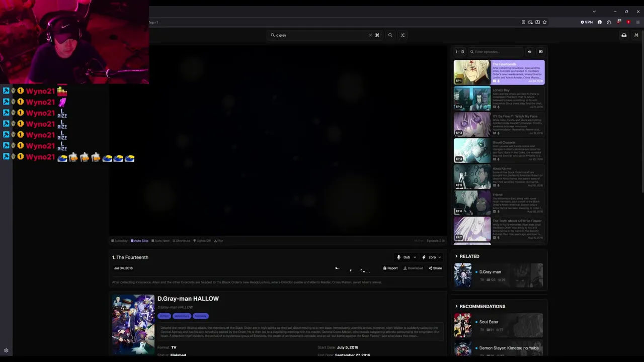Viewport: 644px width, 362px height.
Task: Focus the search field containing d grey
Action: pos(322,35)
